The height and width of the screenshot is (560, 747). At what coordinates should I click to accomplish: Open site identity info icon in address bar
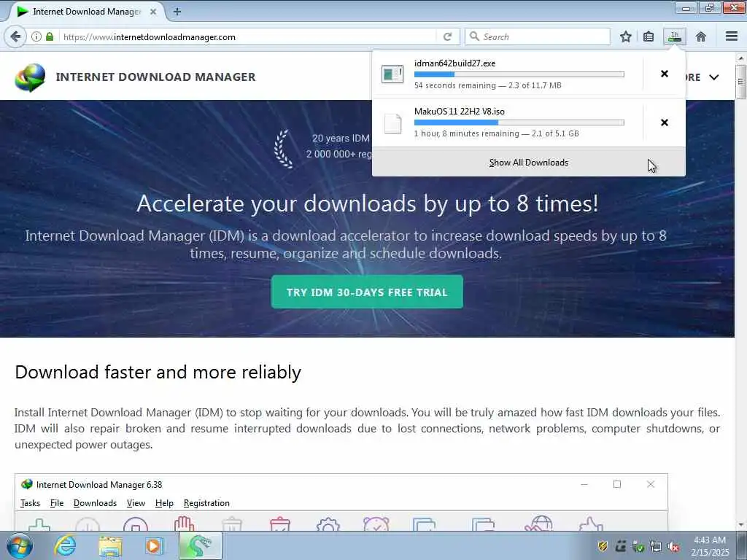coord(36,36)
